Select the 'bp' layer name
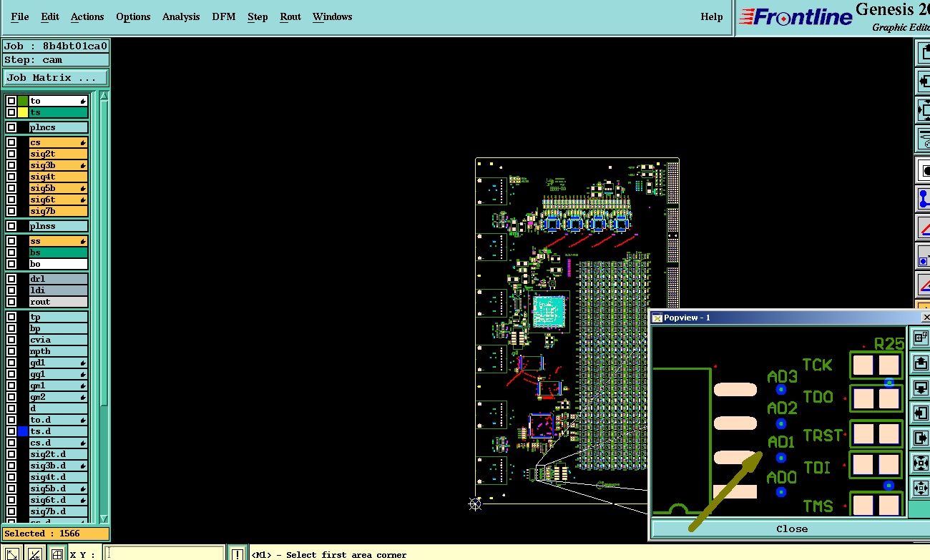This screenshot has height=560, width=930. pyautogui.click(x=59, y=328)
